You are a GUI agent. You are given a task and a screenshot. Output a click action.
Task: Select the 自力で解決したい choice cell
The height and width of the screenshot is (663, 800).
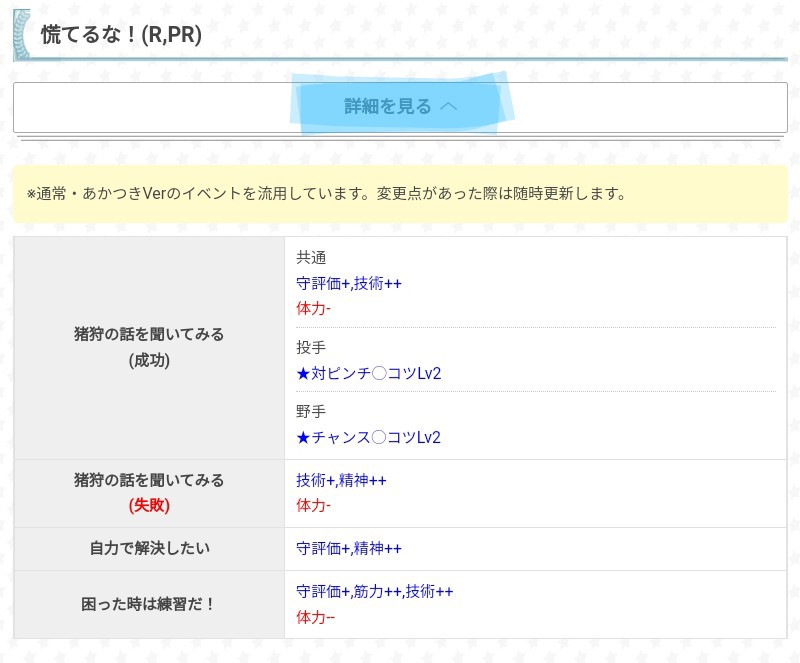click(x=149, y=548)
